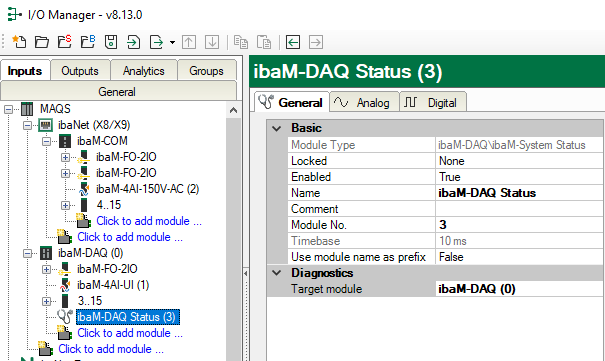Select ibaM-4AI-150V-AC (2) module
The height and width of the screenshot is (361, 605).
(147, 189)
